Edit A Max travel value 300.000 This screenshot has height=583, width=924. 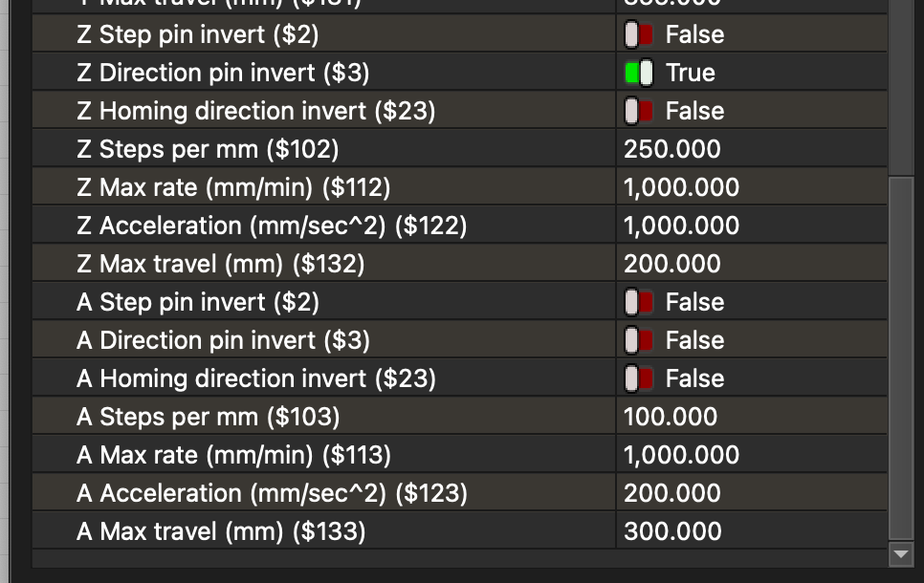pyautogui.click(x=672, y=532)
